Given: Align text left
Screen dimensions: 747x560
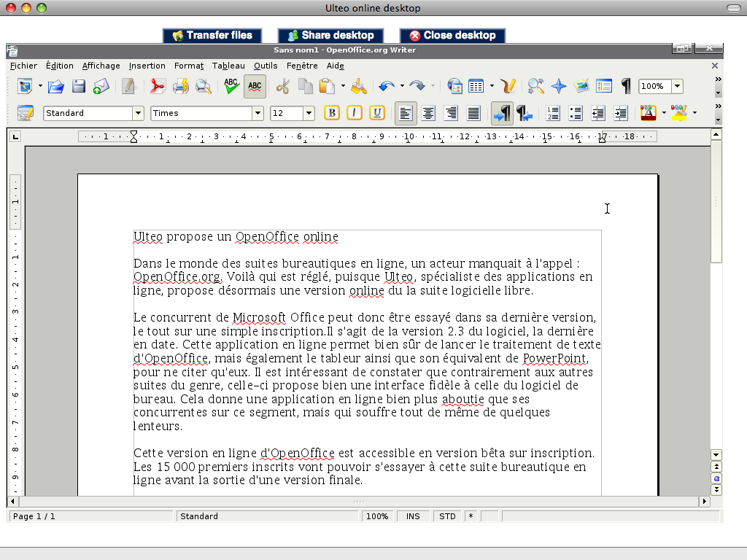Looking at the screenshot, I should [x=406, y=113].
